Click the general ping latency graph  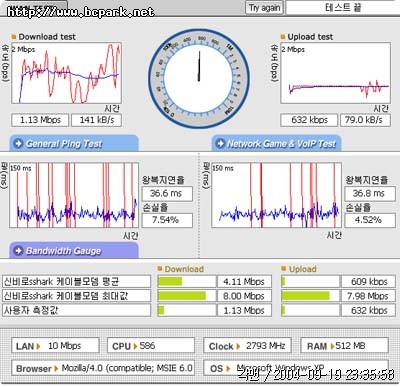74,195
